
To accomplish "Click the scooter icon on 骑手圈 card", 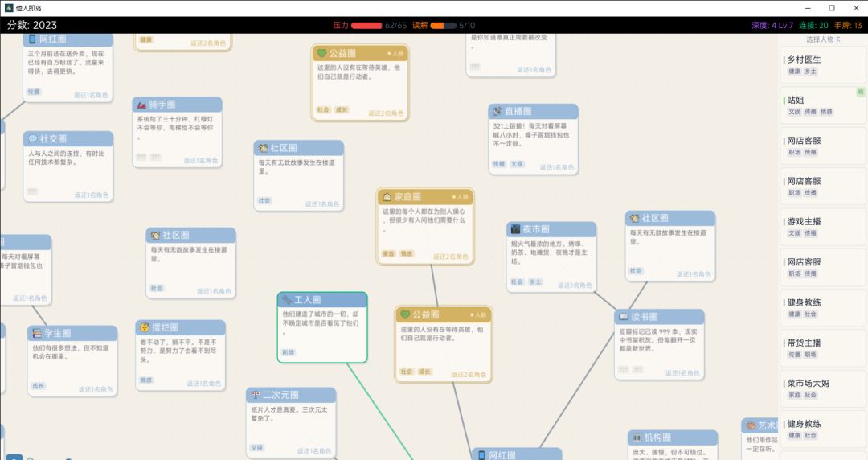I will (141, 105).
